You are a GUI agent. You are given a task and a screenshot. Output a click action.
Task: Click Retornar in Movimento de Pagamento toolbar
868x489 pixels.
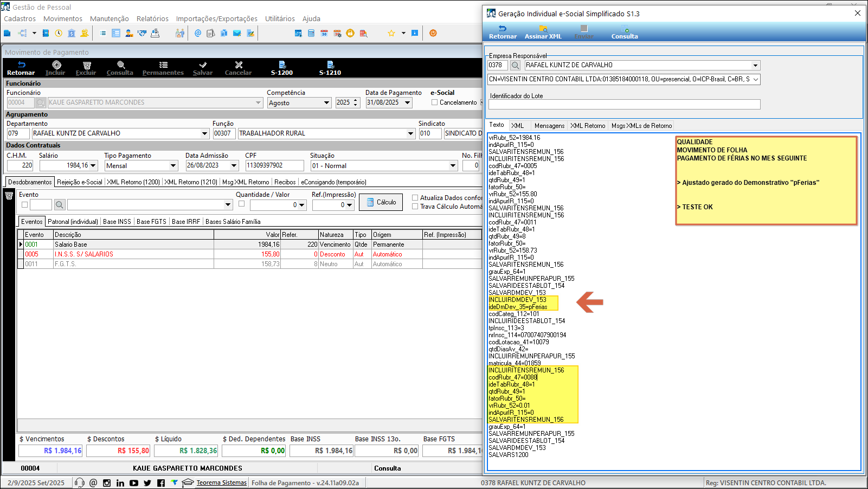coord(21,68)
